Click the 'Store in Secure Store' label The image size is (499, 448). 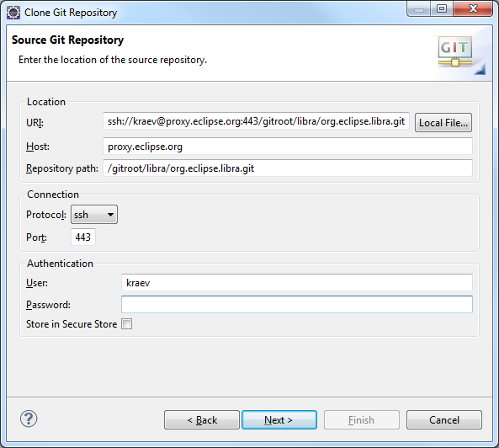72,324
